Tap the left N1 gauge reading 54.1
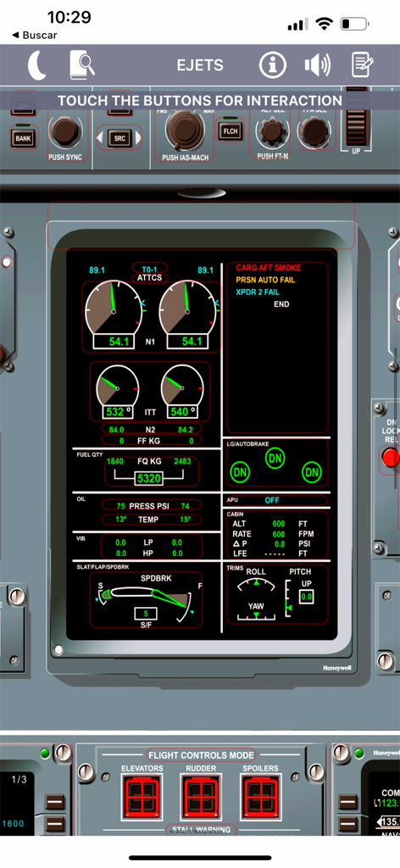The image size is (400, 868). pos(114,315)
